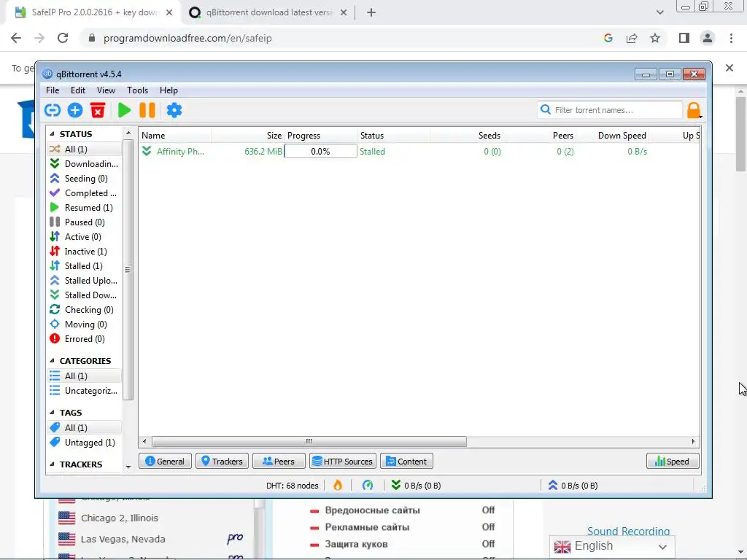Sort torrents by Size column header
This screenshot has width=747, height=560.
[248, 135]
